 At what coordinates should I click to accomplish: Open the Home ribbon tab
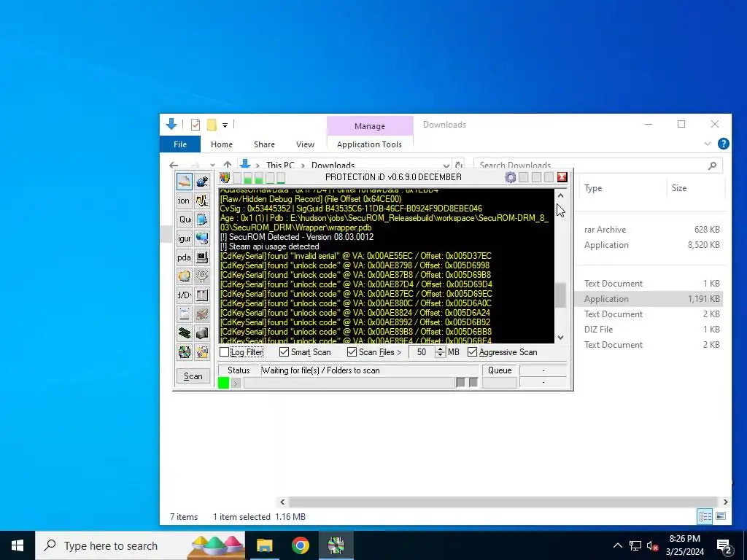point(222,144)
